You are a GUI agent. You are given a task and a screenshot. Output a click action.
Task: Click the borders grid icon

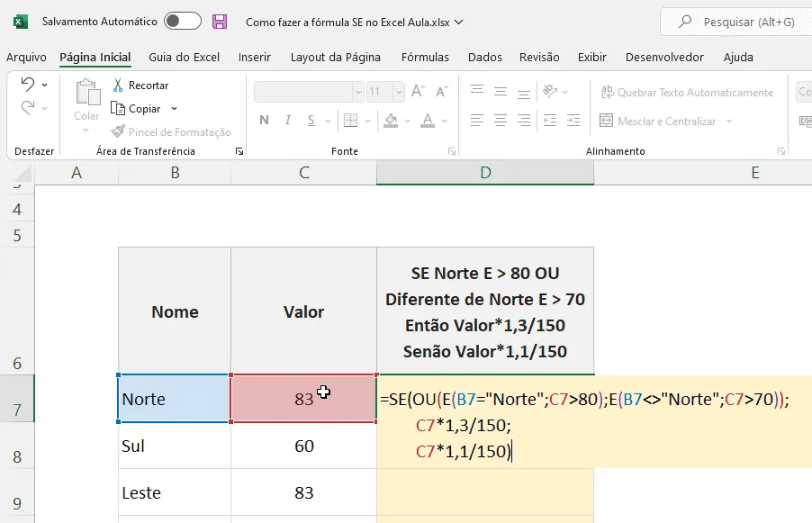click(x=350, y=121)
